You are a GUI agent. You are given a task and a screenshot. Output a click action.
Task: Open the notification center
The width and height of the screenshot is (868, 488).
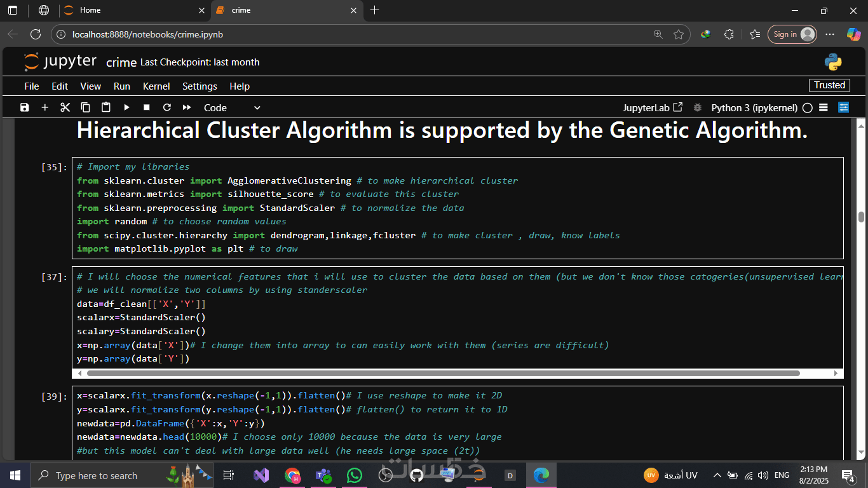click(848, 475)
